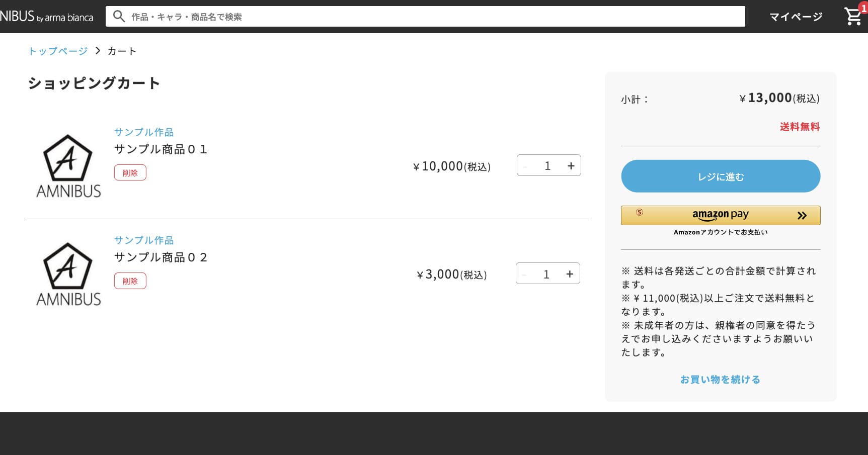Remove サンプル商品０２ using 削除 button
Viewport: 868px width, 455px height.
(130, 281)
